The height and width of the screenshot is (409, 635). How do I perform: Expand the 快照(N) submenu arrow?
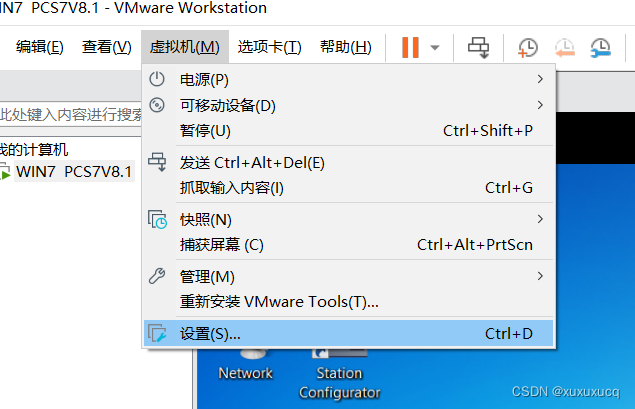coord(540,219)
